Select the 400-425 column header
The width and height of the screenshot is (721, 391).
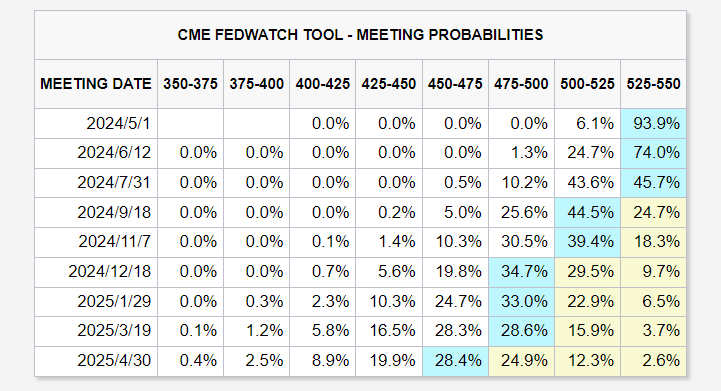[323, 84]
